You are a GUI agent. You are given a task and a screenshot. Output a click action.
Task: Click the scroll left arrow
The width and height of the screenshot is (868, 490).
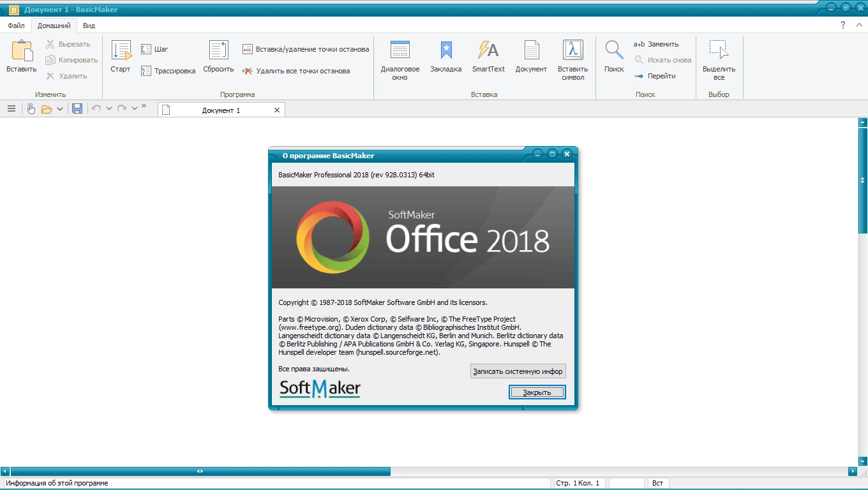coord(5,471)
